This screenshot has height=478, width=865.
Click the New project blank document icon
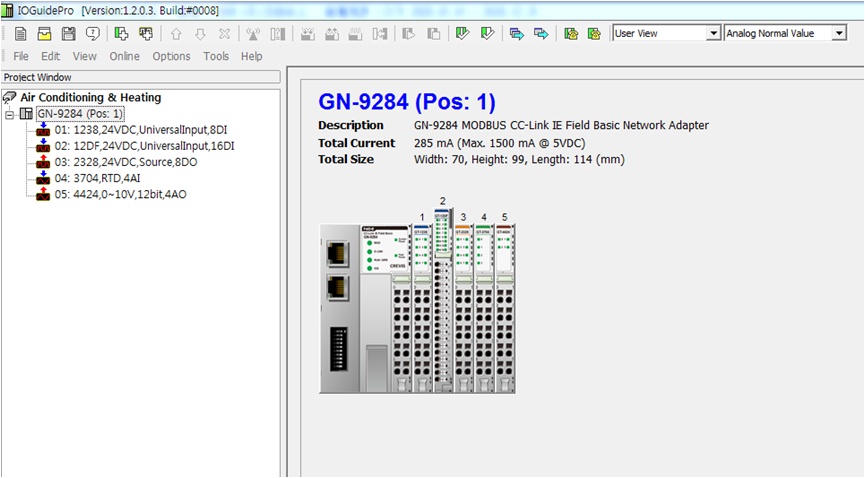point(20,34)
